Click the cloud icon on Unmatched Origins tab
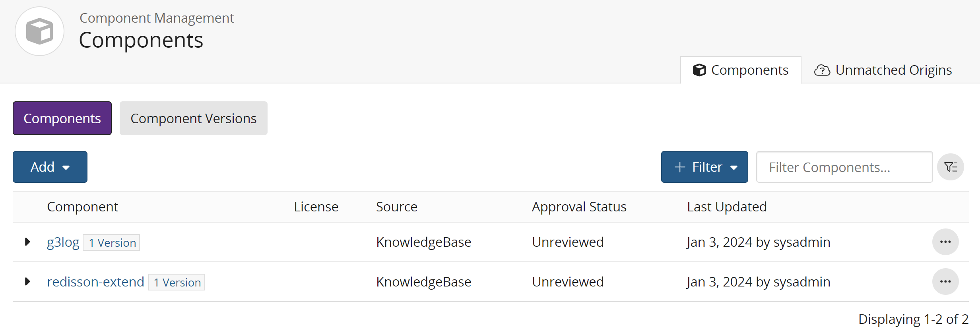 point(823,70)
